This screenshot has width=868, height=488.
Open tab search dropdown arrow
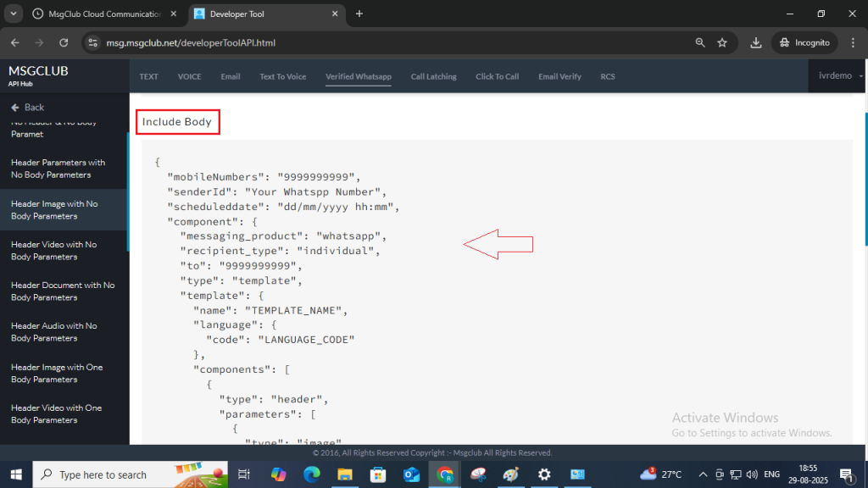[x=14, y=14]
